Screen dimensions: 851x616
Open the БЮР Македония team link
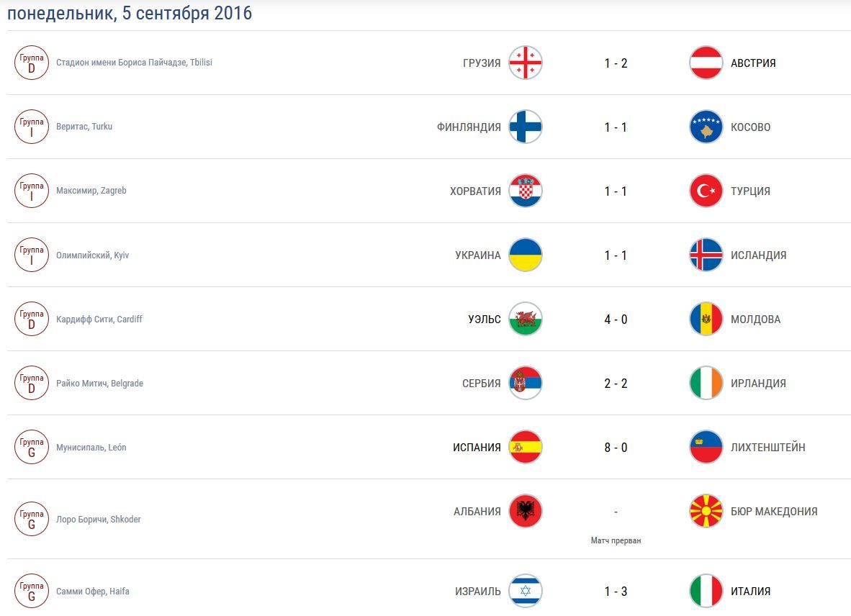[x=774, y=512]
